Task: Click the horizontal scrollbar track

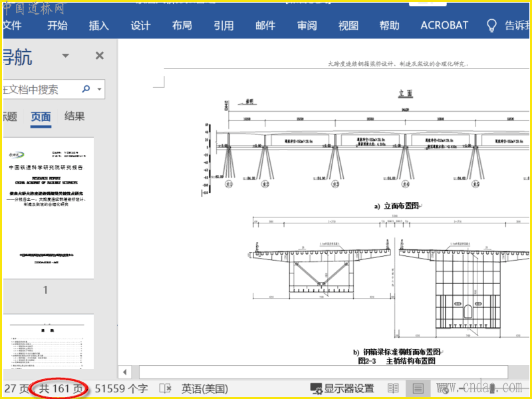Action: [323, 372]
